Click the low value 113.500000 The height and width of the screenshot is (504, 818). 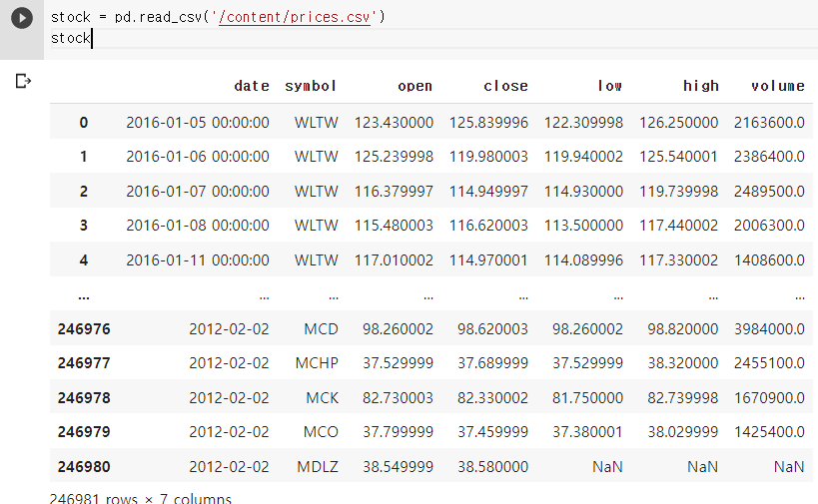(x=583, y=226)
